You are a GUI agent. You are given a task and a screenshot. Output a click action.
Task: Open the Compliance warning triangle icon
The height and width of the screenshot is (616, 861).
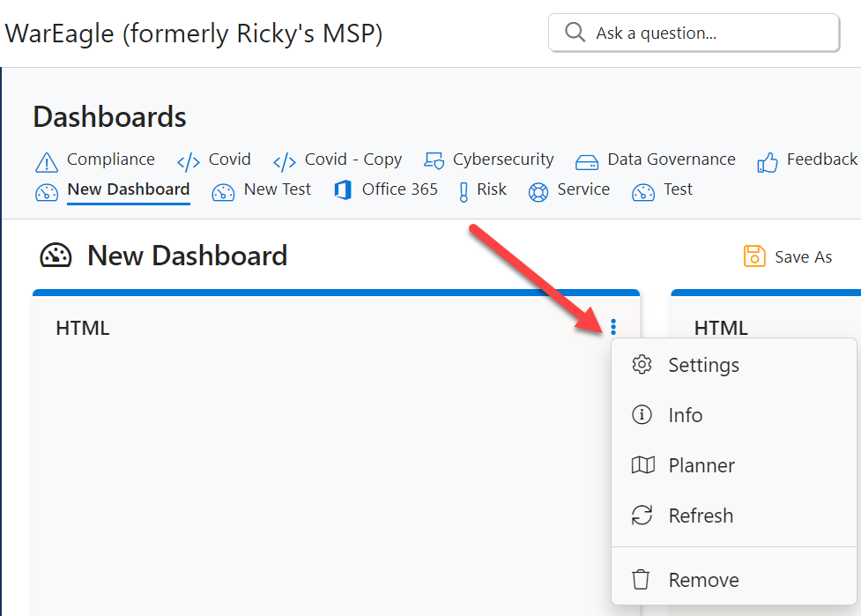click(47, 162)
